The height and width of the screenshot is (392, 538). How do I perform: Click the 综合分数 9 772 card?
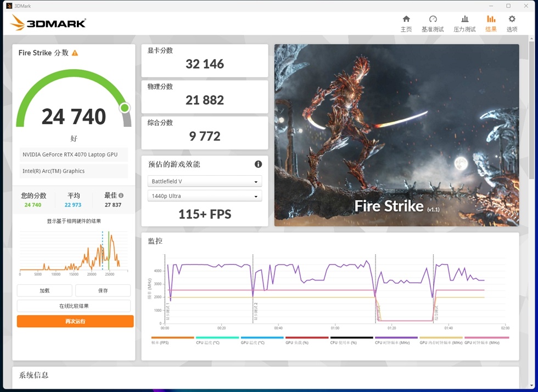[204, 133]
